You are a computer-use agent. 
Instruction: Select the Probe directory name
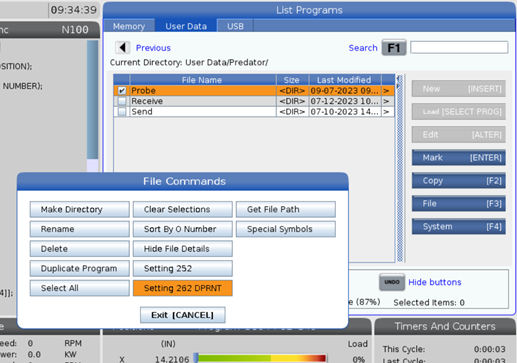tap(143, 91)
